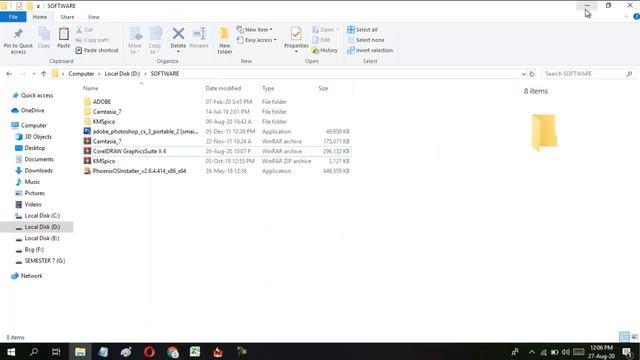Viewport: 640px width, 360px height.
Task: Open the Easy access dropdown
Action: (256, 40)
